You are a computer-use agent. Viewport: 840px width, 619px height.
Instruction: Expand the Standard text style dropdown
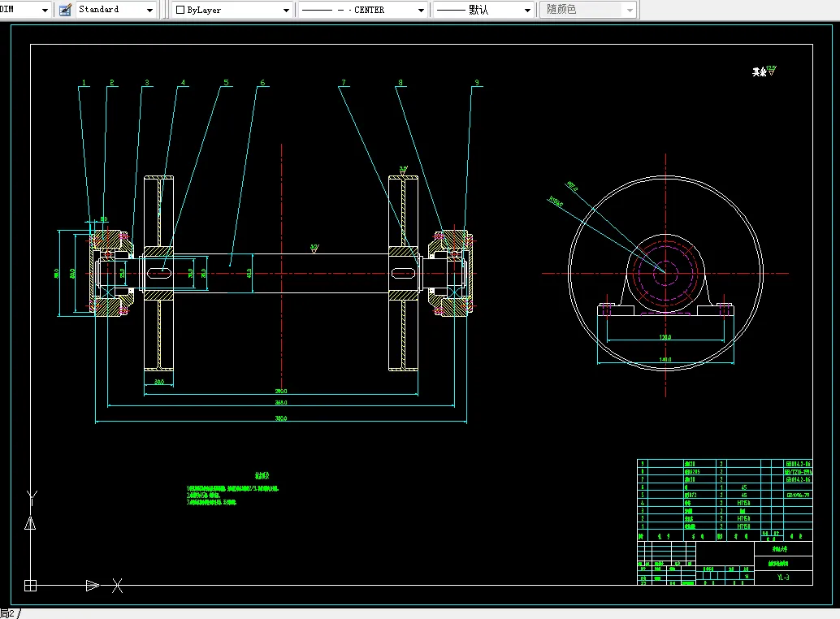tap(149, 10)
